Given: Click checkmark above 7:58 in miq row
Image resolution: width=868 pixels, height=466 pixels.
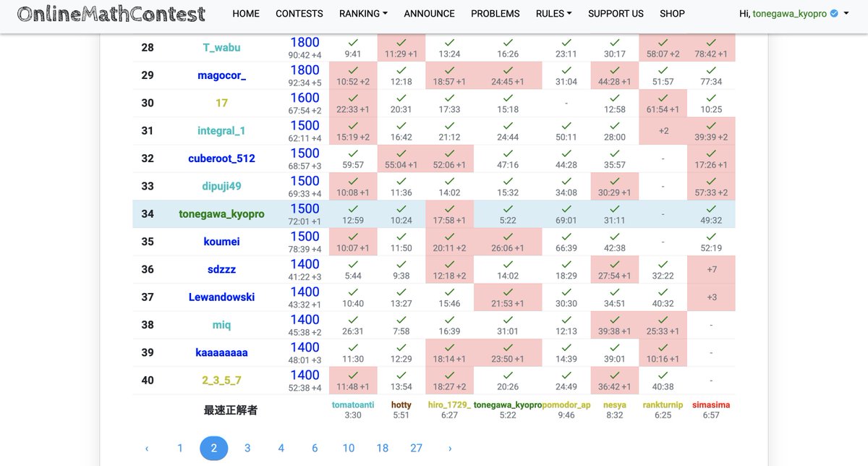Looking at the screenshot, I should tap(401, 320).
